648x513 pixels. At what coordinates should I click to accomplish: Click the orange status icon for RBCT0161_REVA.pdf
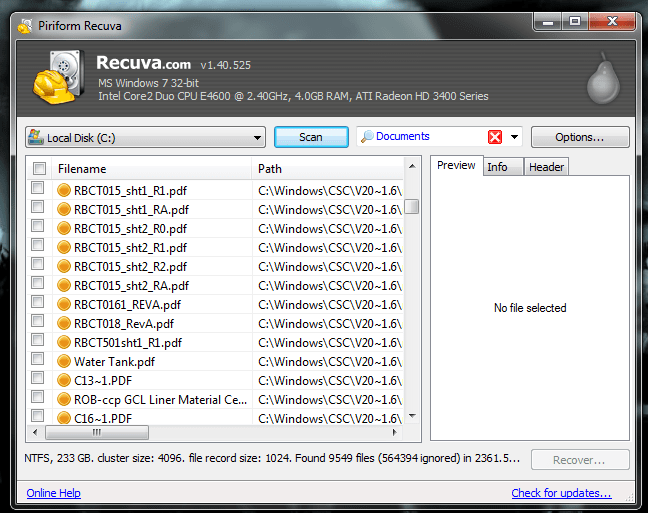pyautogui.click(x=64, y=304)
